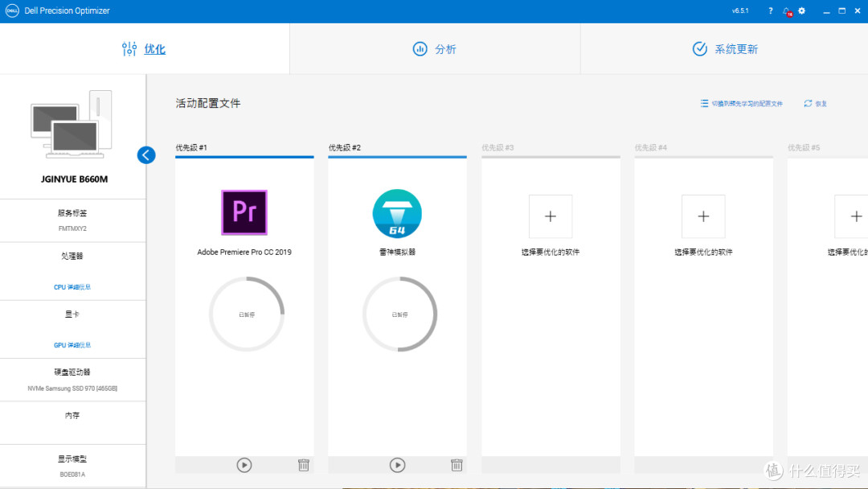Open CPU 详细信息 link
This screenshot has width=868, height=489.
[72, 287]
